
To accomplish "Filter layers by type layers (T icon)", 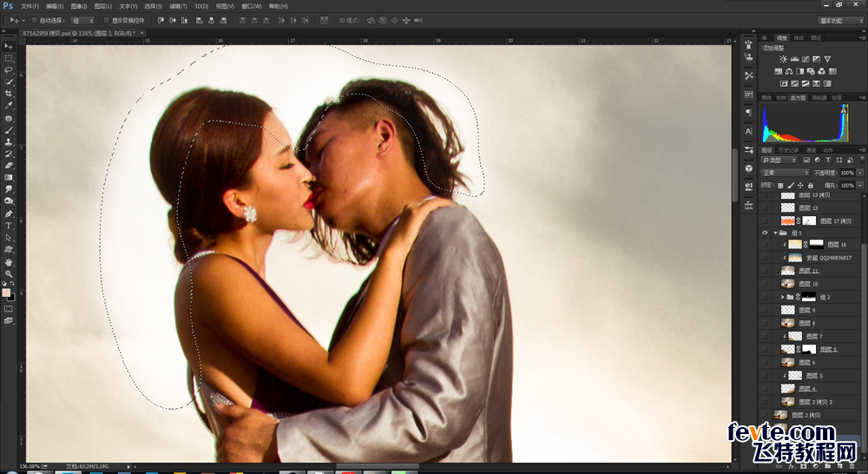I will coord(828,160).
